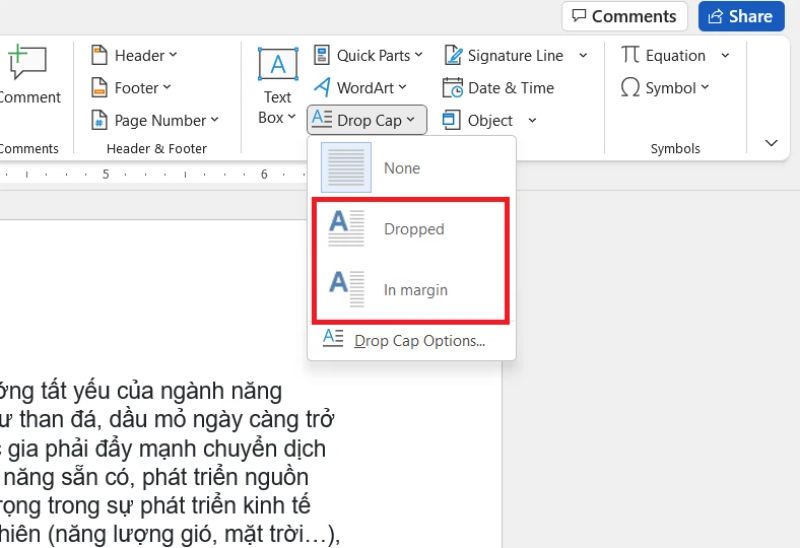The height and width of the screenshot is (548, 800).
Task: Click the Signature Line text label
Action: pos(515,55)
